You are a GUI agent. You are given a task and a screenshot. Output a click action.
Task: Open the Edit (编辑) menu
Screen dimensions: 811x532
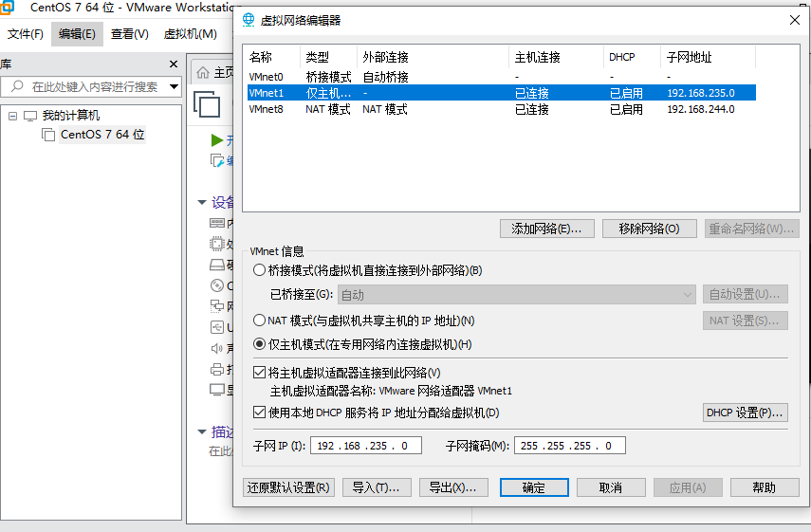click(x=77, y=34)
